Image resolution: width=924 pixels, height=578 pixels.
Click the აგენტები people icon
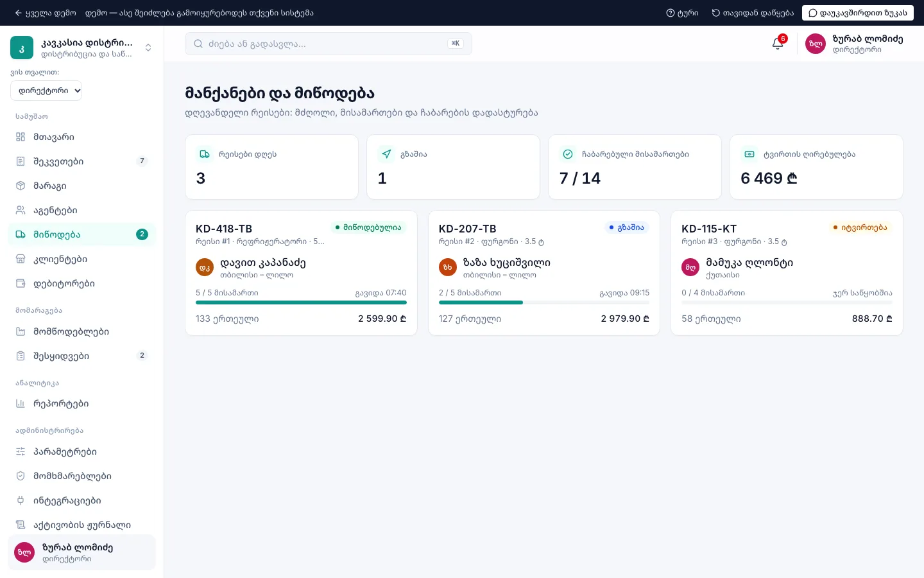21,210
